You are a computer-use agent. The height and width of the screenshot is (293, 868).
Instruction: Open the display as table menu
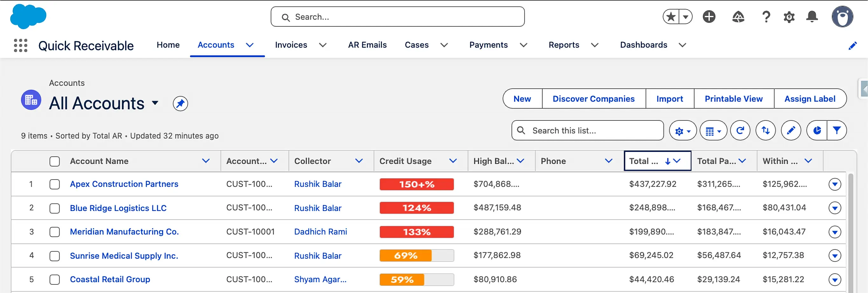point(713,131)
